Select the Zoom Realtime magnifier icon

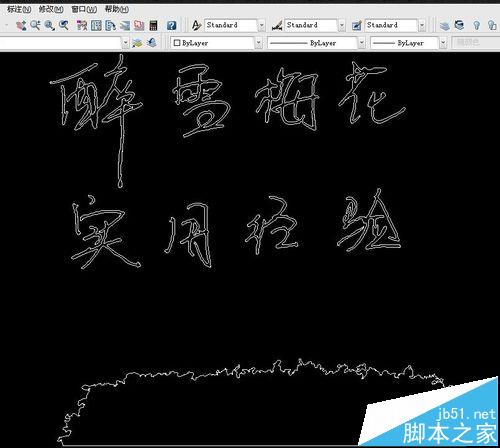tap(35, 25)
